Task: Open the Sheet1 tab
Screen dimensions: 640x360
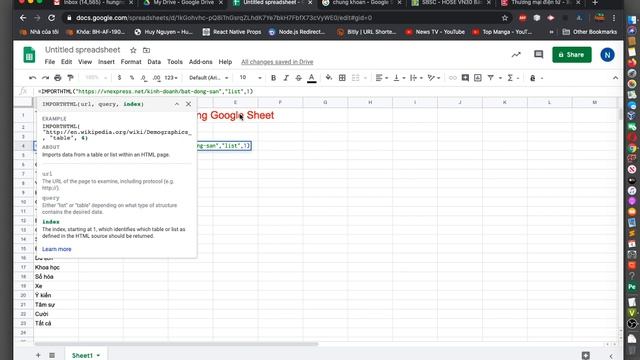Action: 86,355
